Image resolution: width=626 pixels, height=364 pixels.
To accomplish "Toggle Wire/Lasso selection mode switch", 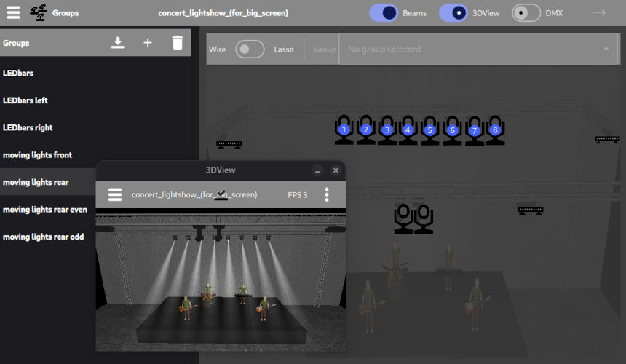I will tap(250, 50).
